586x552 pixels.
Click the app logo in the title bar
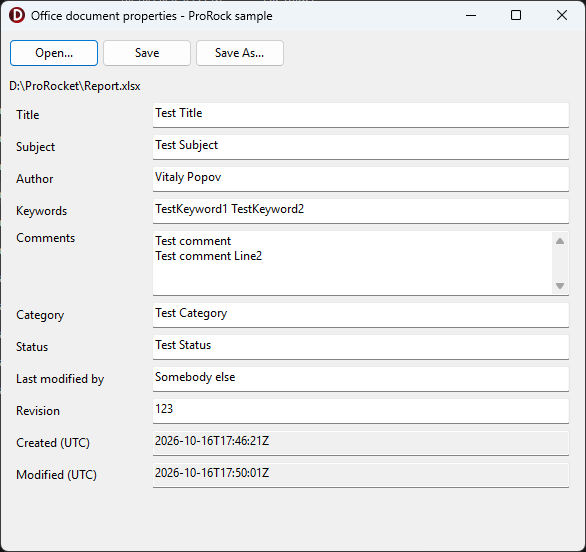pos(17,16)
